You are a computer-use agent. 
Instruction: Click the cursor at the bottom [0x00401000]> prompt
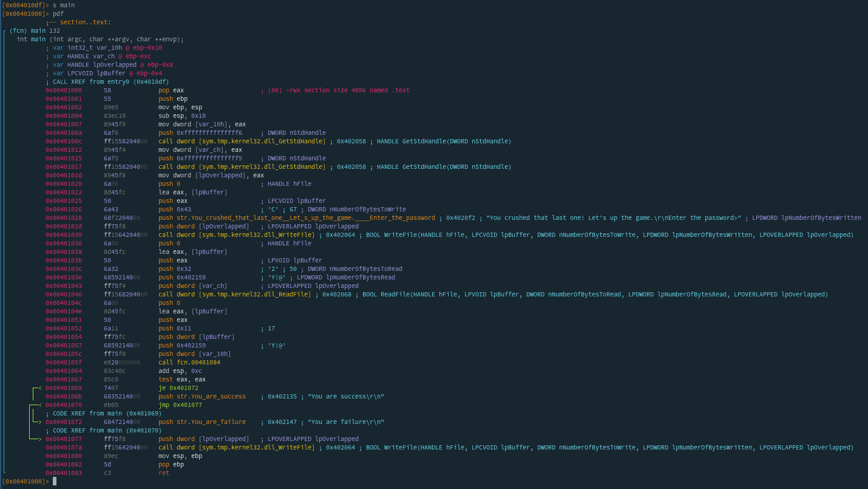click(x=55, y=481)
